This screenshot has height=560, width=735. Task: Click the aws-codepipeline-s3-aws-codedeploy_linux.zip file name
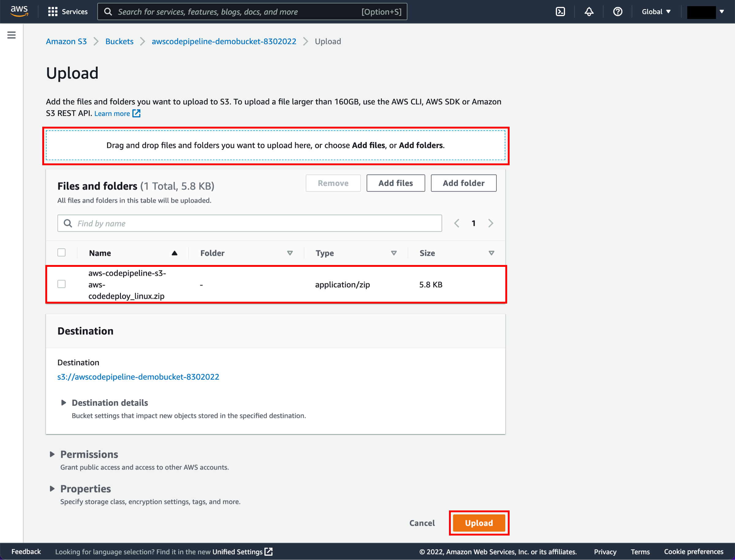click(x=127, y=285)
